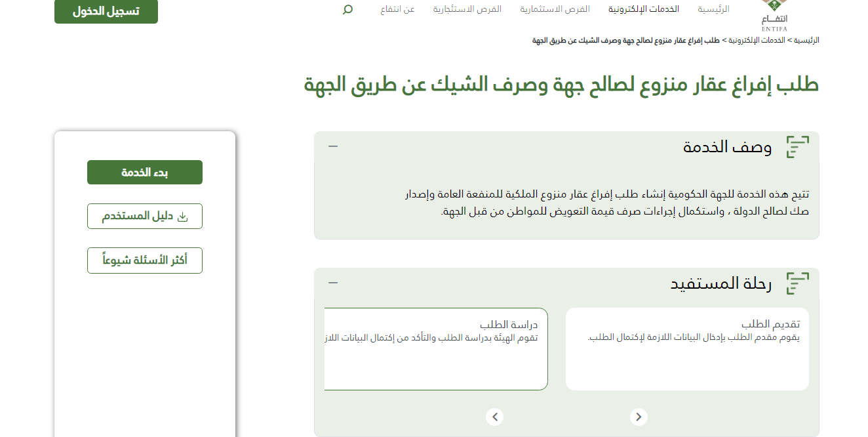
Task: Open the الخدمات الإلكترونية menu
Action: 643,9
